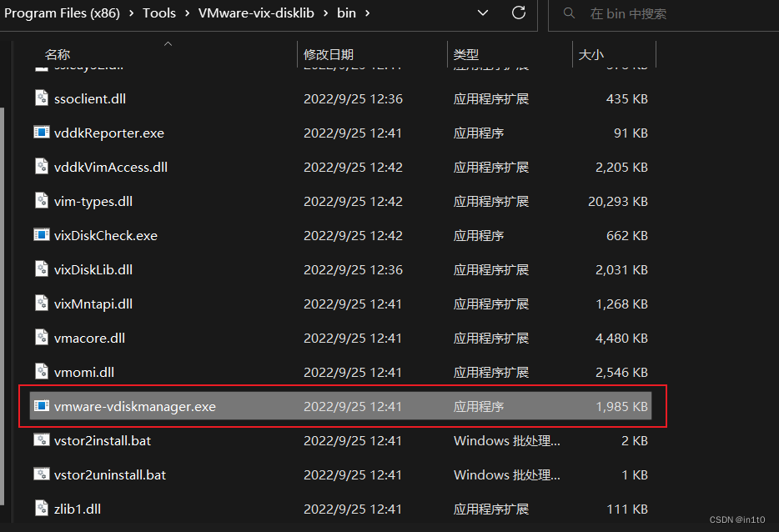Click size value 20,293 KB
The image size is (779, 532).
(x=618, y=202)
